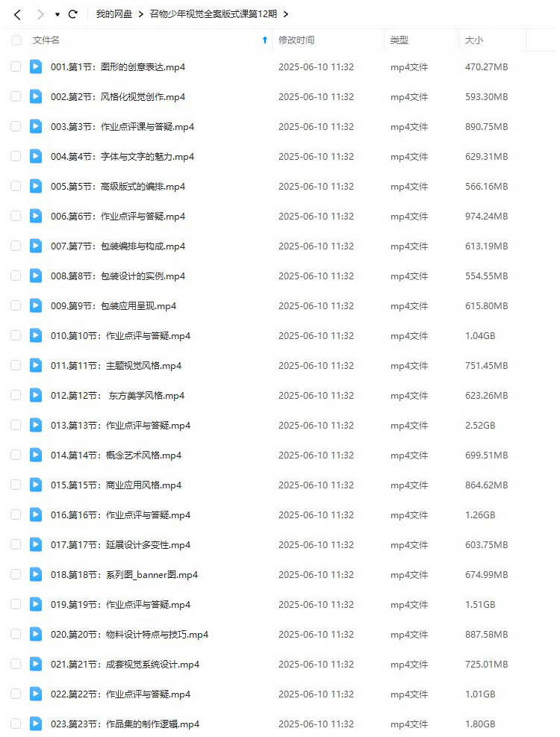Sort by 修改时间 column header

tap(296, 40)
